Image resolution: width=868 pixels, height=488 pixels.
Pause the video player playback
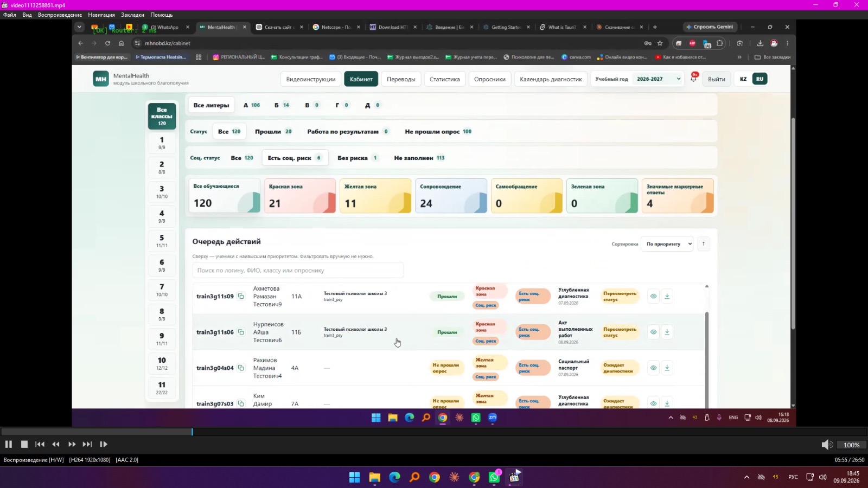pyautogui.click(x=9, y=444)
